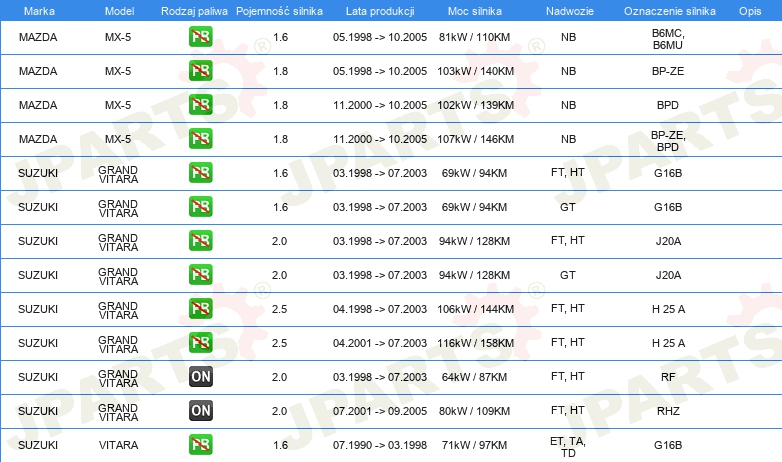
Task: Click the power value 71kW / 97KM
Action: coord(474,445)
